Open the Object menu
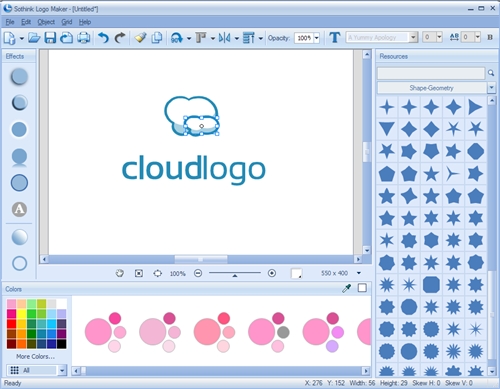 (46, 22)
